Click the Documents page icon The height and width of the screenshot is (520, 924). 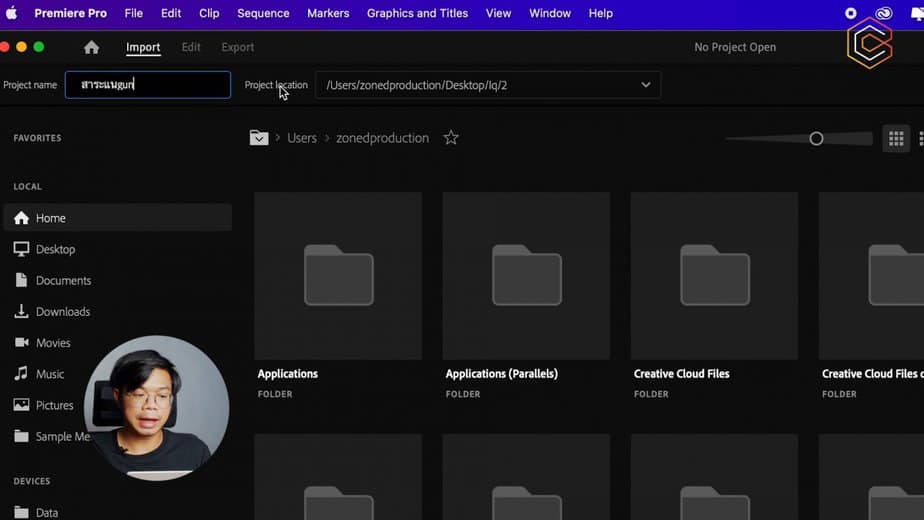[x=21, y=279]
